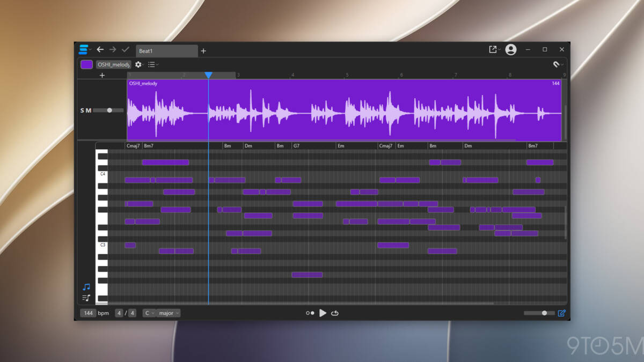Solo the OSHI_melody track

83,110
